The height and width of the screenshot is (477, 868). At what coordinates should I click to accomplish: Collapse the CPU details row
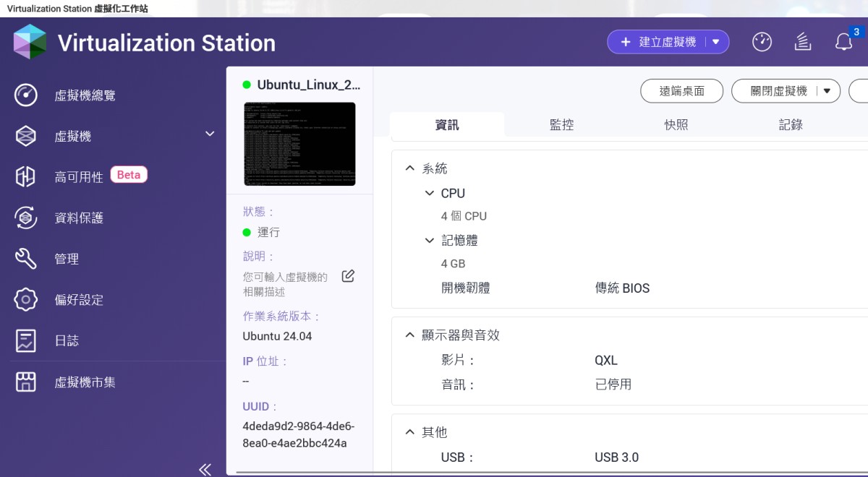tap(430, 193)
